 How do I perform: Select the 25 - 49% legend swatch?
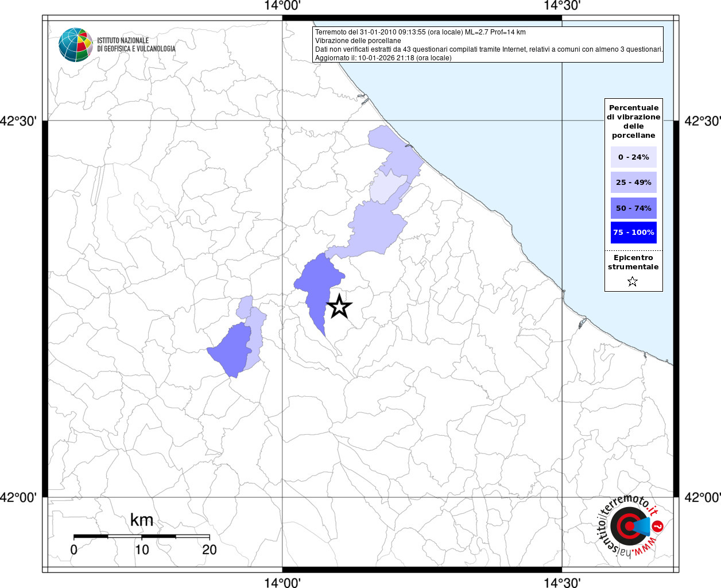633,183
